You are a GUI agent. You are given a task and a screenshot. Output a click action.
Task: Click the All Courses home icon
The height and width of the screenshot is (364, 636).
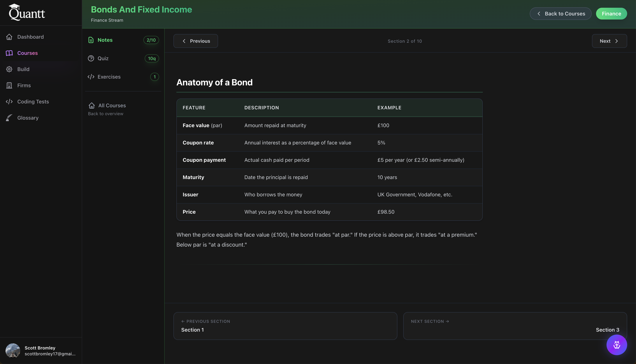click(92, 105)
